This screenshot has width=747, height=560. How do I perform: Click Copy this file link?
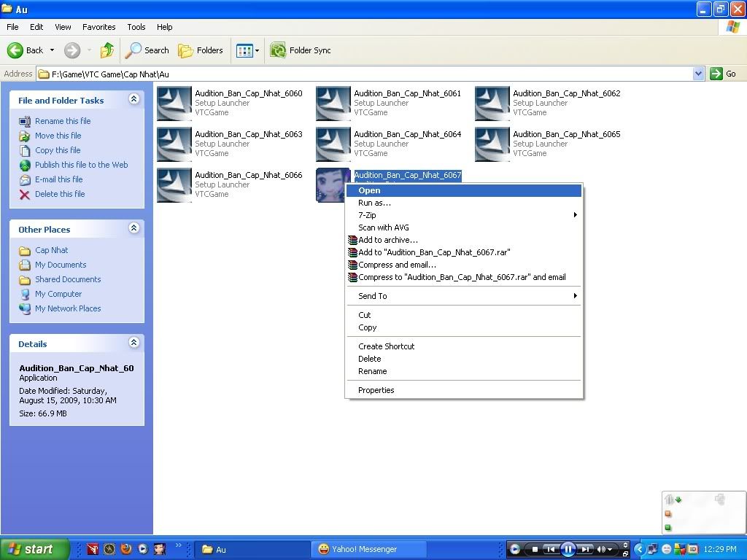[58, 150]
